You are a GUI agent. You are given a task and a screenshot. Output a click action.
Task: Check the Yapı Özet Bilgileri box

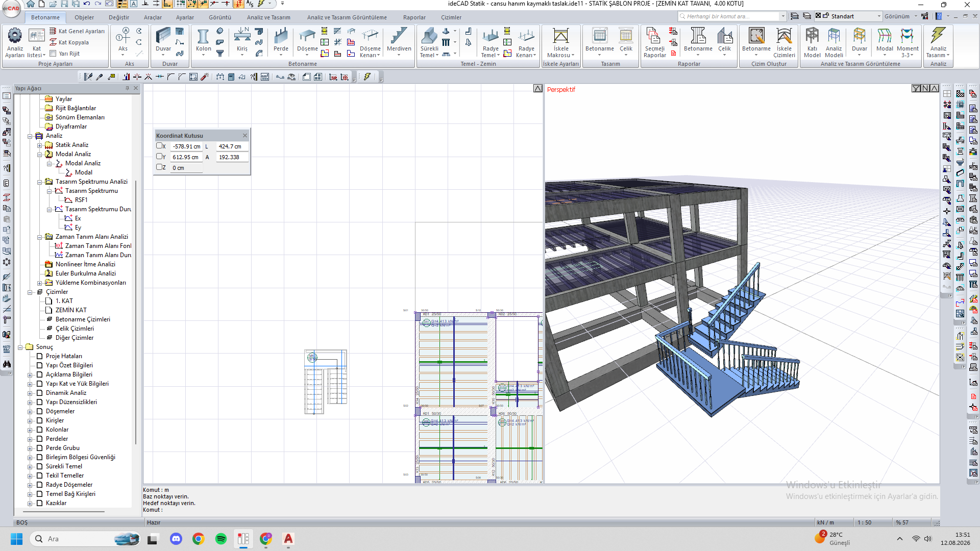coord(39,365)
